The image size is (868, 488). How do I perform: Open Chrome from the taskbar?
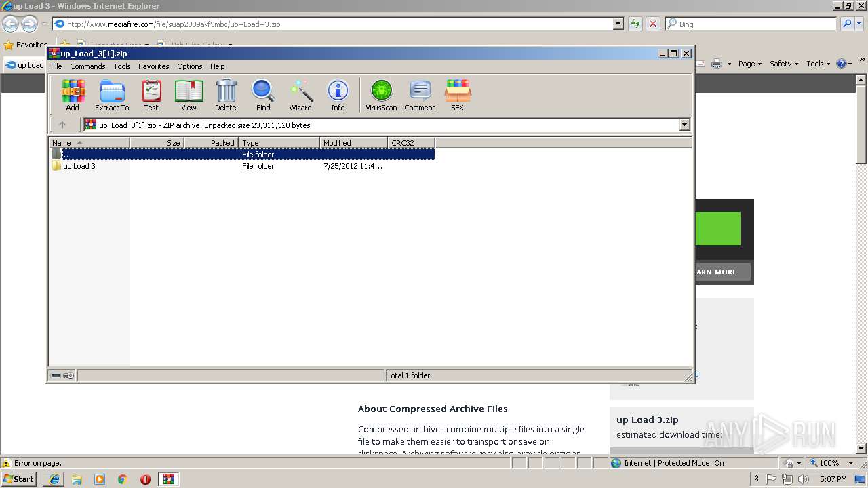tap(123, 479)
